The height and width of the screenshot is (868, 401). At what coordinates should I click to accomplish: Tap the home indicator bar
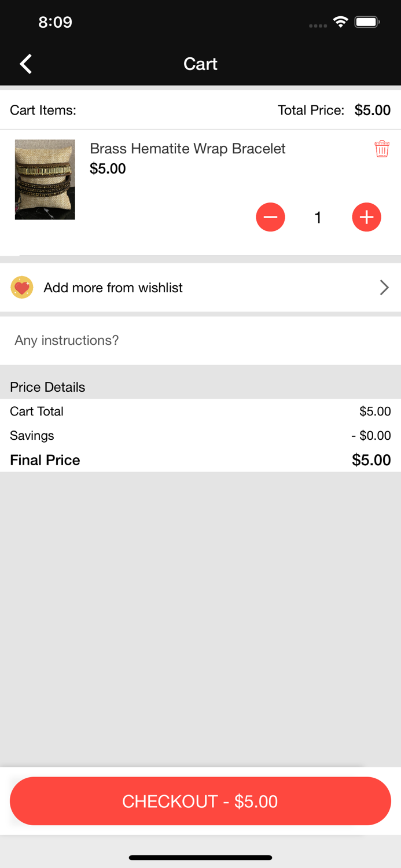[x=200, y=858]
